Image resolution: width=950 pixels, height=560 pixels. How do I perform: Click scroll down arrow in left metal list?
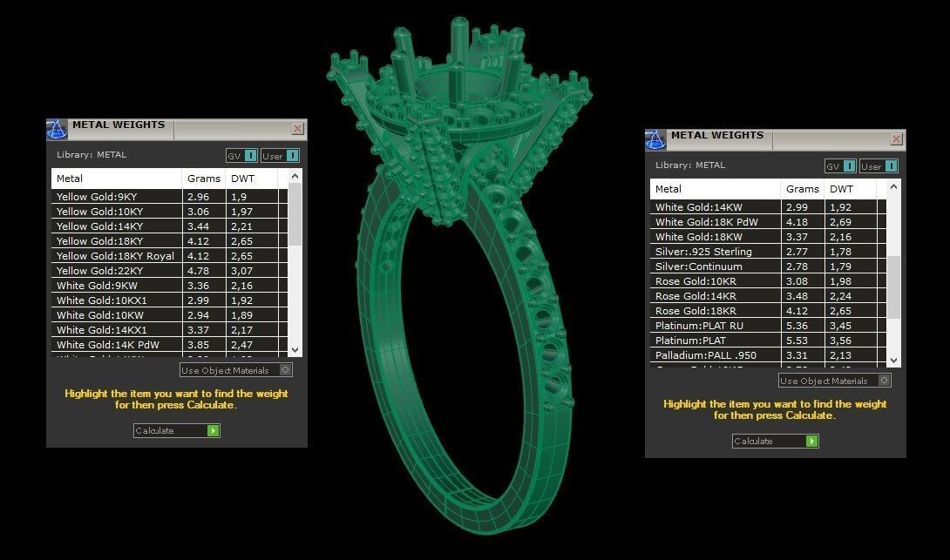pos(295,349)
